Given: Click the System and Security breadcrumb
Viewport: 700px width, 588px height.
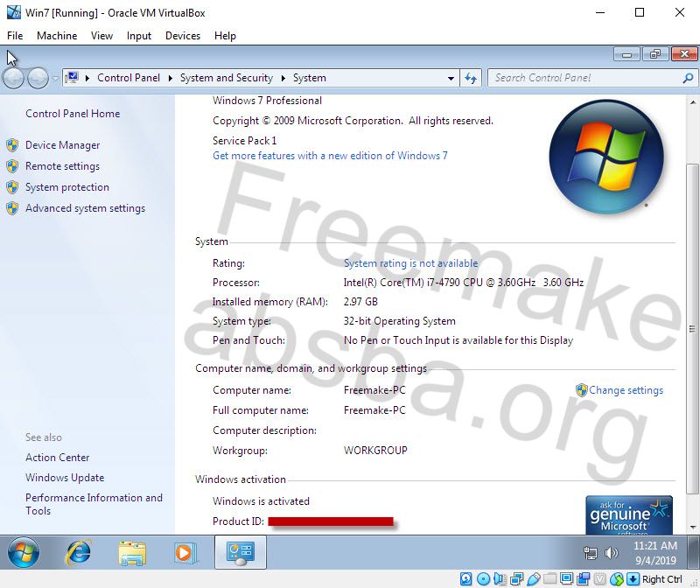Looking at the screenshot, I should tap(227, 78).
